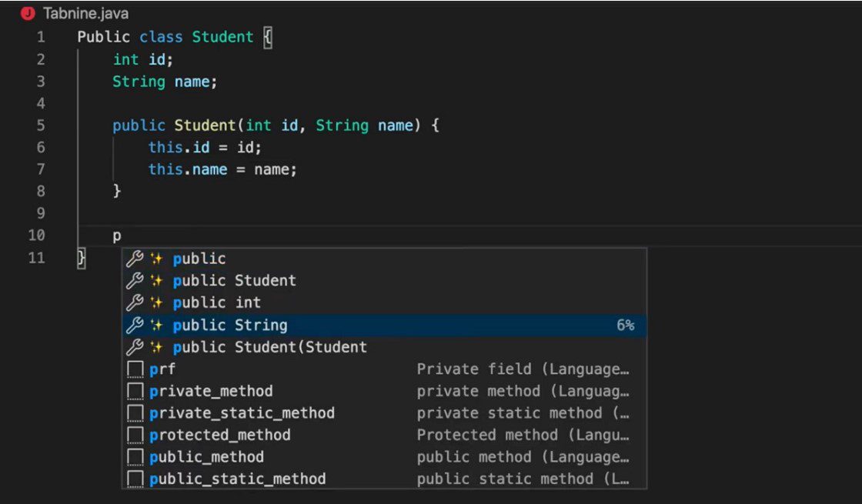Select the prf Private field snippet
862x504 pixels.
(x=162, y=369)
